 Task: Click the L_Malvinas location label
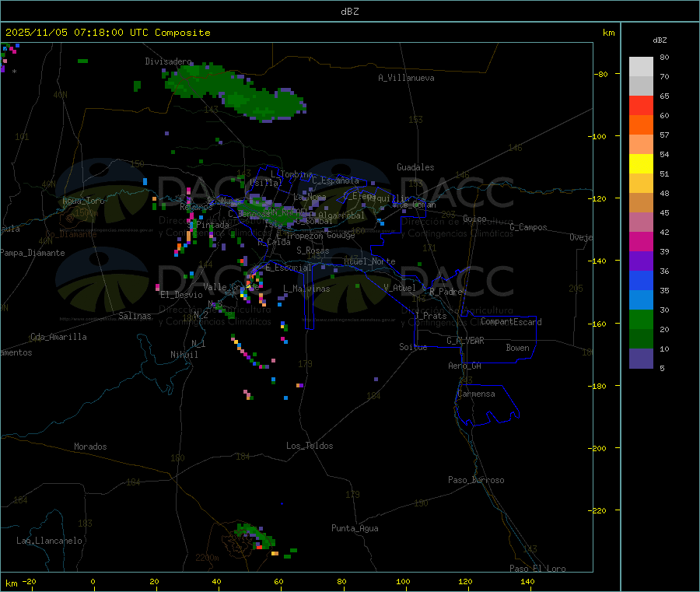(306, 289)
